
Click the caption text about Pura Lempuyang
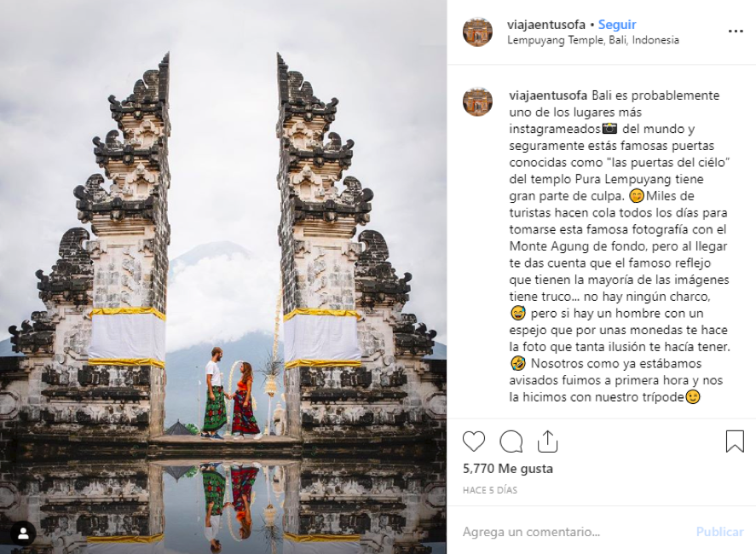pos(619,246)
